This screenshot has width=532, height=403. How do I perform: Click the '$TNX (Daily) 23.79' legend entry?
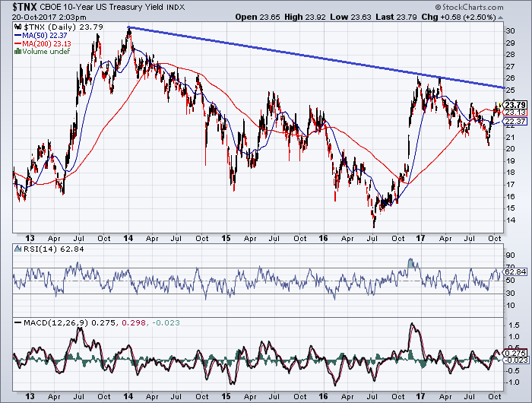pos(63,27)
